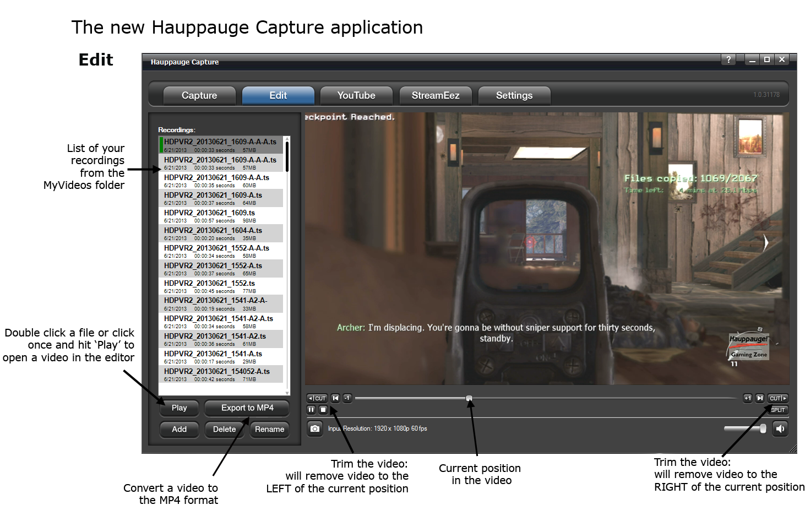805x532 pixels.
Task: Click the Play button under recordings
Action: tap(179, 408)
